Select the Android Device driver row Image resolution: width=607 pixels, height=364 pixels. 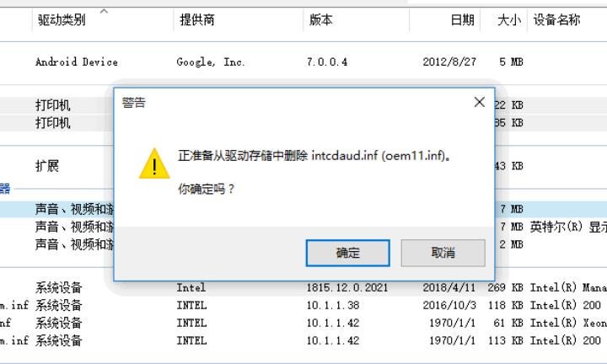[x=303, y=62]
